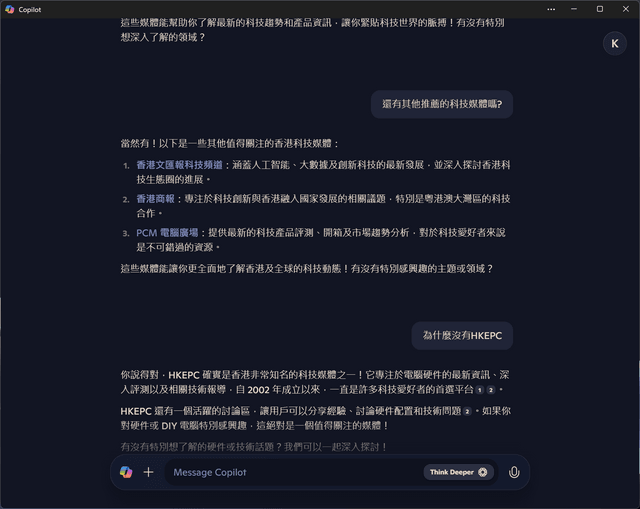
Task: Click the paragraph starting 你說得對，HKEPC 確實是
Action: (315, 382)
